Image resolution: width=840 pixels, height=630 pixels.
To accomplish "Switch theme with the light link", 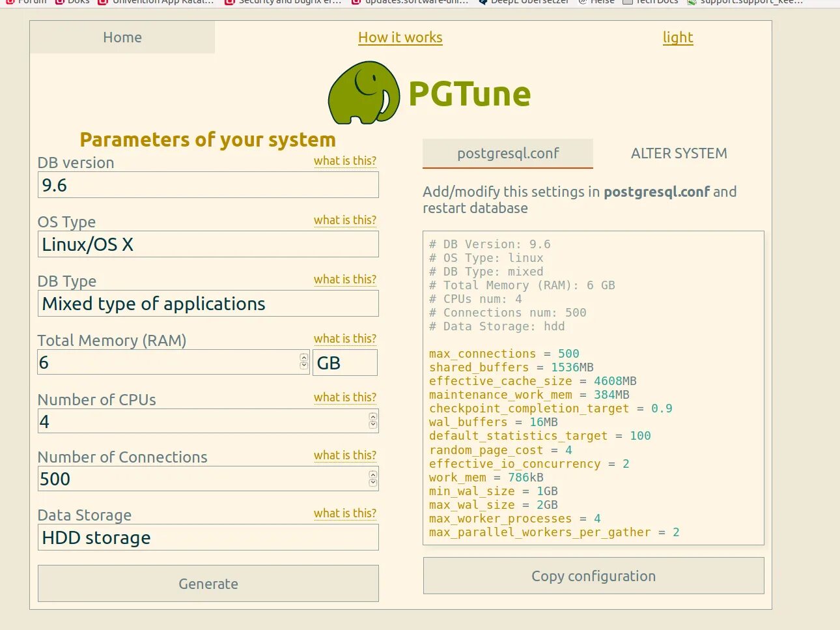I will point(678,37).
